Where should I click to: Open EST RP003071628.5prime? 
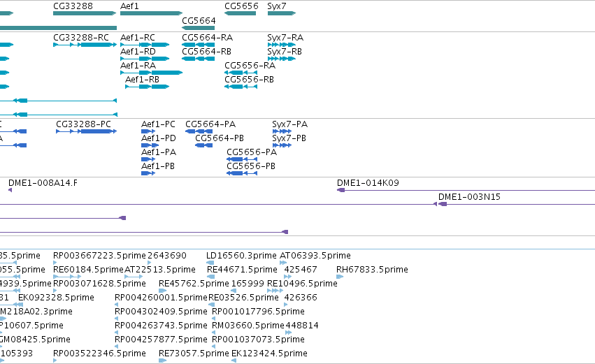point(55,291)
